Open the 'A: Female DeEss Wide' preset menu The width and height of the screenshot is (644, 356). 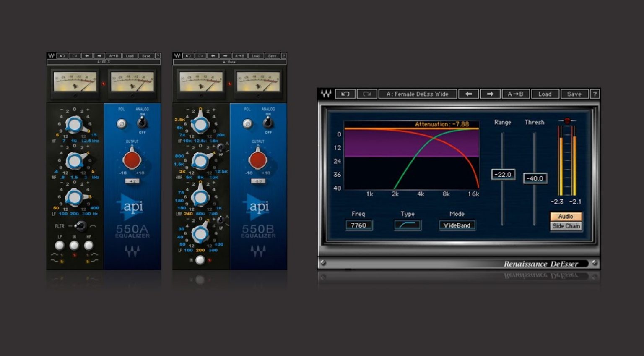point(417,94)
